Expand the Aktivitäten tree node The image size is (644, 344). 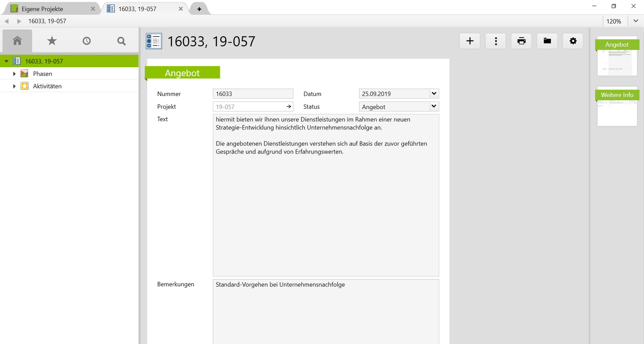[14, 86]
